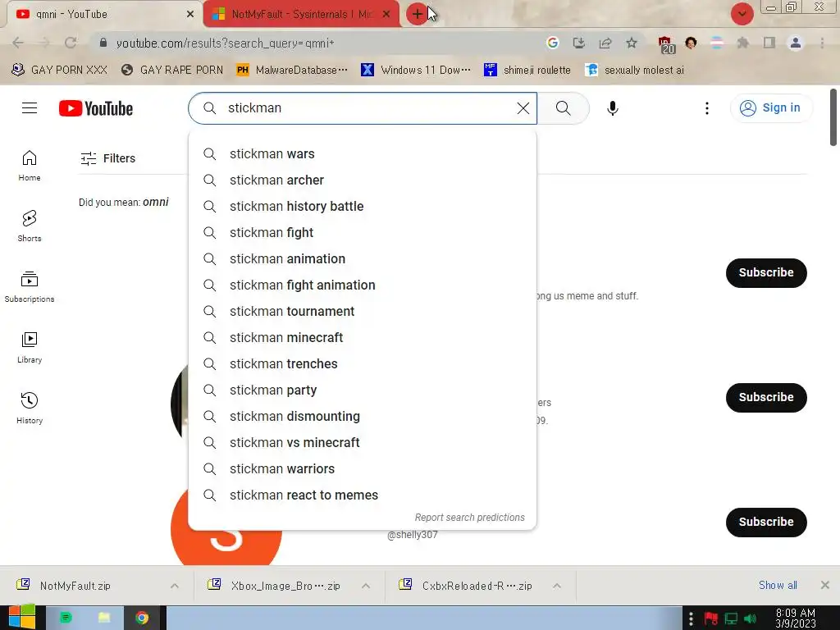
Task: Open the shimeji roulette bookmark
Action: (x=527, y=71)
